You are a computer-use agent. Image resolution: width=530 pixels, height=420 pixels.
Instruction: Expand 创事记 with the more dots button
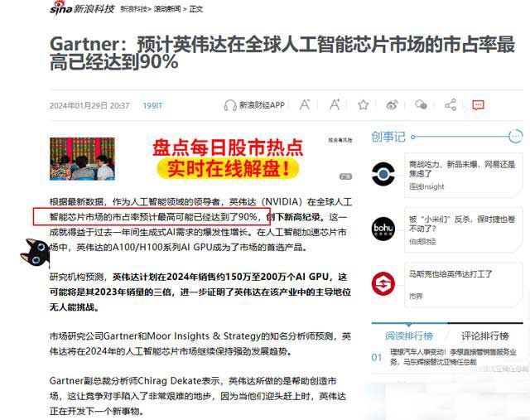coord(513,137)
